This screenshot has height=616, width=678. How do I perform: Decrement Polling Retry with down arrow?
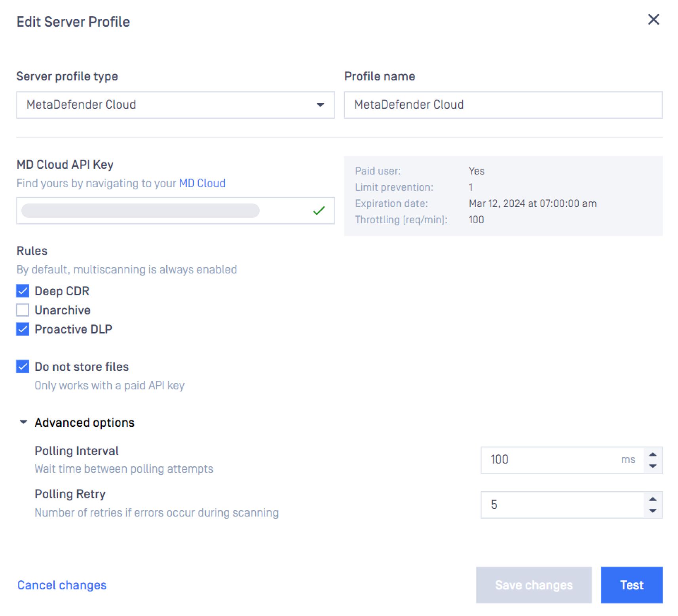pos(653,511)
